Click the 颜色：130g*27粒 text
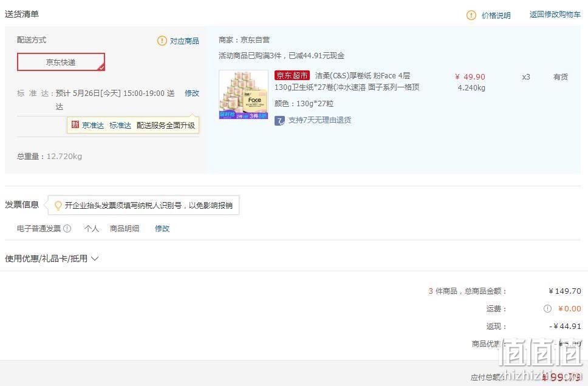The height and width of the screenshot is (386, 588). coord(304,104)
